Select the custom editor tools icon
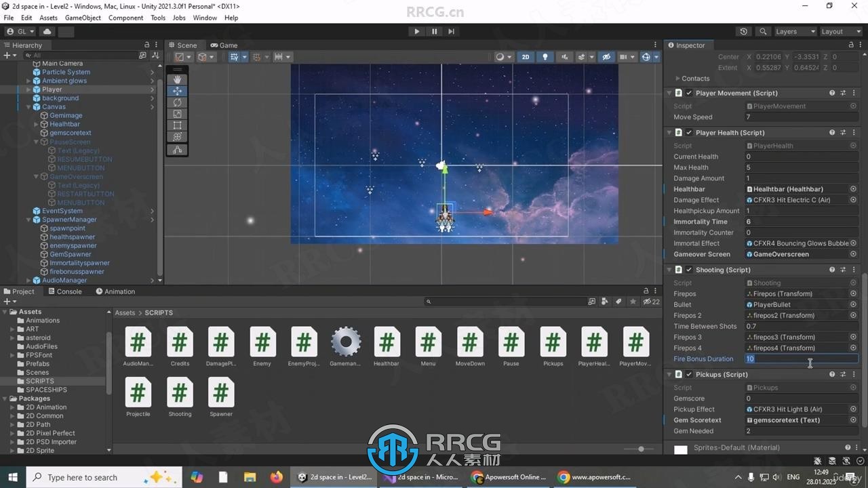Viewport: 868px width, 488px height. tap(177, 150)
